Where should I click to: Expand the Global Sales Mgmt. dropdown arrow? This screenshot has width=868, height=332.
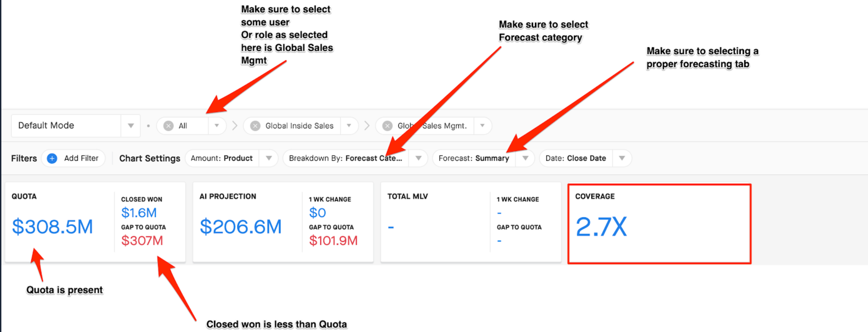coord(482,126)
